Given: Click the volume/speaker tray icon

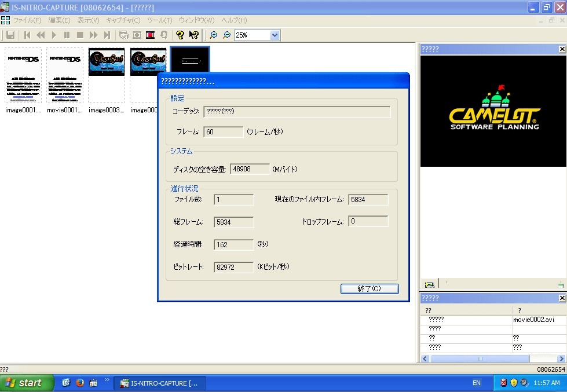Looking at the screenshot, I should coord(524,383).
